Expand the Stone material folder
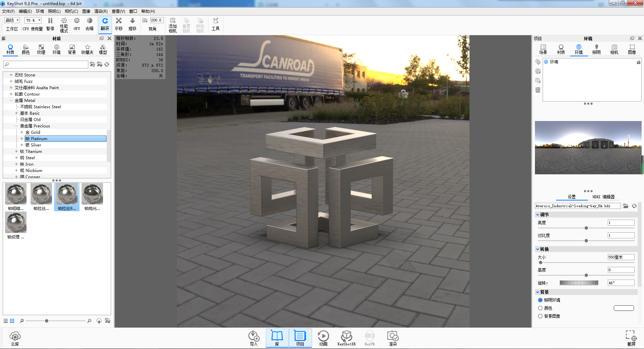This screenshot has width=644, height=349. pyautogui.click(x=11, y=75)
